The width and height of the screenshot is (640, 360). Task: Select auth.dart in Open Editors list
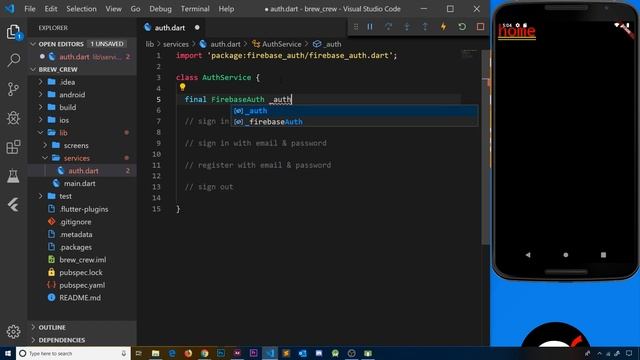82,57
